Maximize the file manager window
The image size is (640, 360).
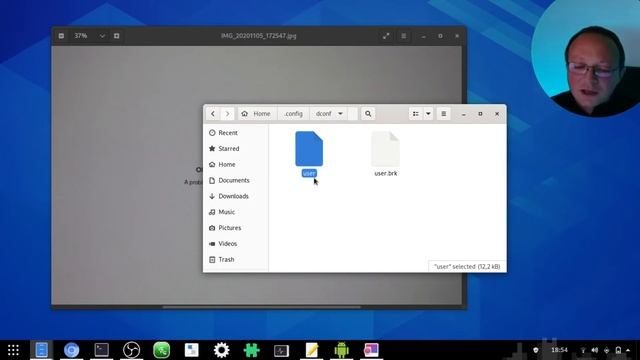click(x=480, y=114)
